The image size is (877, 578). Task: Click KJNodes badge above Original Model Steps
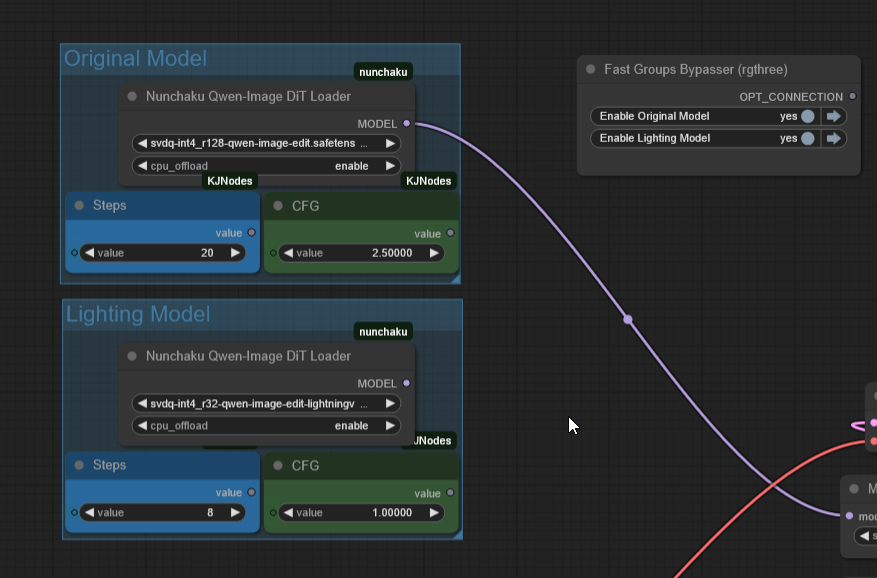click(229, 181)
